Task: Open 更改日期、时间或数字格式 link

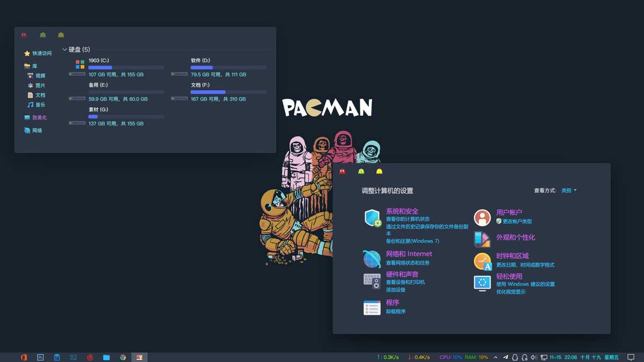Action: coord(525,265)
